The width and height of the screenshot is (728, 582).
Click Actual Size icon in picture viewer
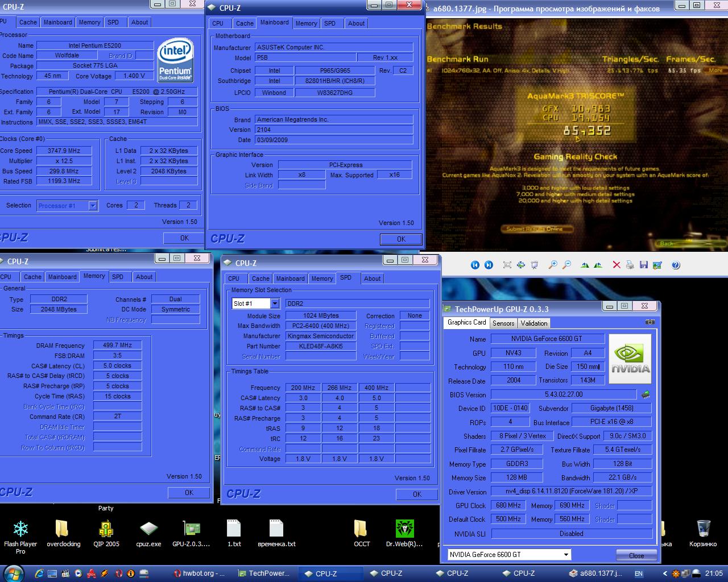coord(520,265)
